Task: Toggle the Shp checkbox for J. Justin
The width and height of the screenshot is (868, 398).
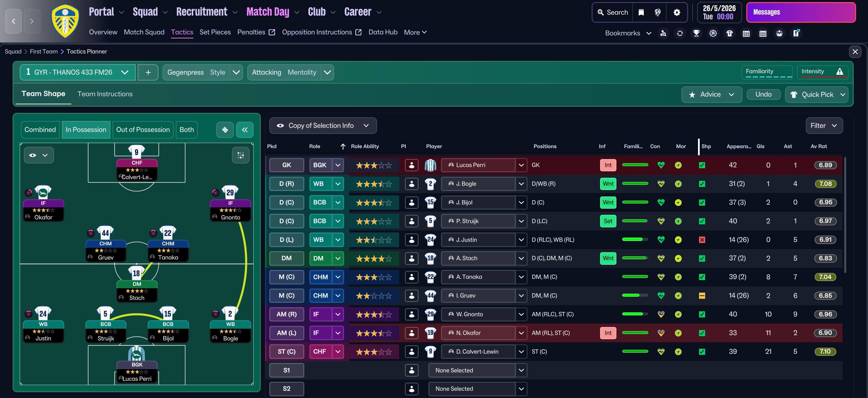Action: (x=702, y=240)
